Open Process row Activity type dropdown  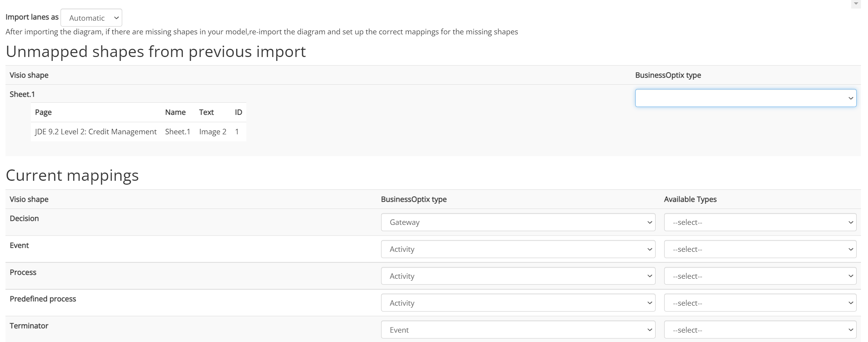point(518,276)
